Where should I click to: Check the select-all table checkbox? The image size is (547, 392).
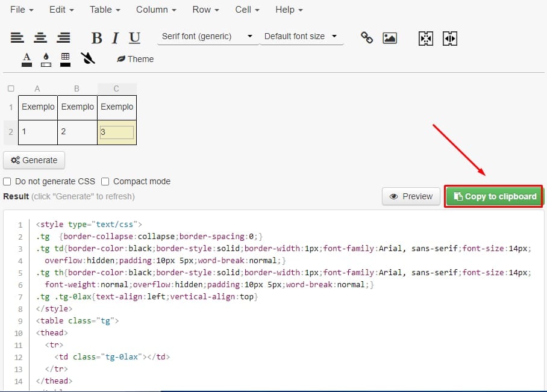[x=11, y=89]
